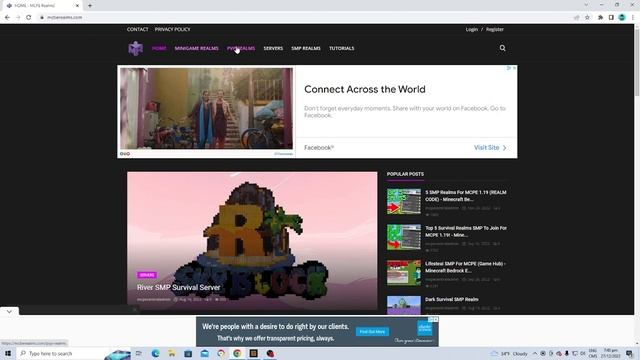Open the tab search dropdown arrow
This screenshot has width=640, height=360.
tap(586, 5)
